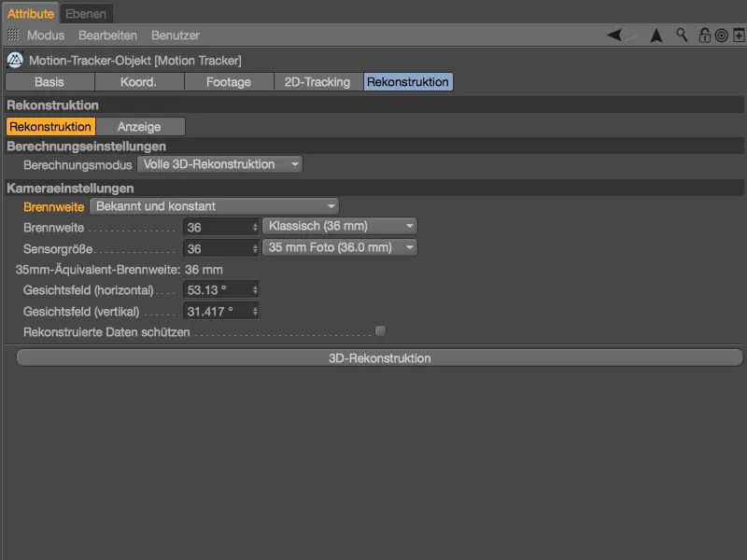Click the Gesichtsfeld (vertikal) label

(81, 312)
